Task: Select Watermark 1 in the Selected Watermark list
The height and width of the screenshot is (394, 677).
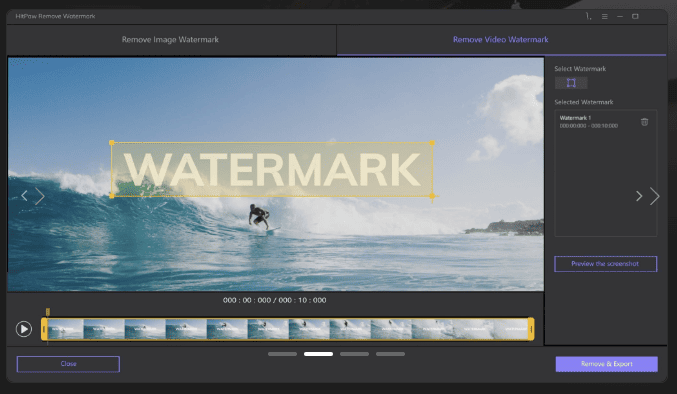Action: [605, 122]
